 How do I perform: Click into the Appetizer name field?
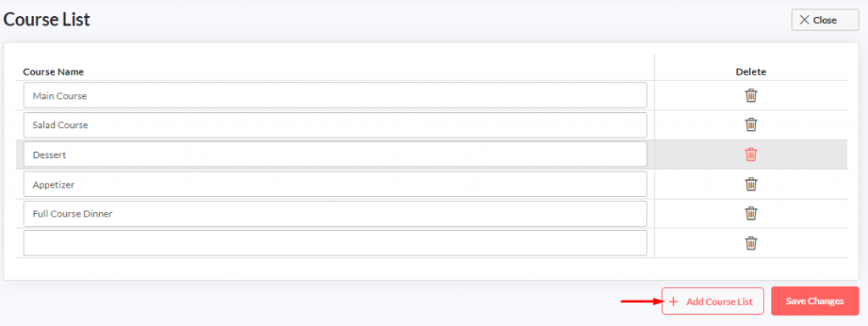(335, 184)
